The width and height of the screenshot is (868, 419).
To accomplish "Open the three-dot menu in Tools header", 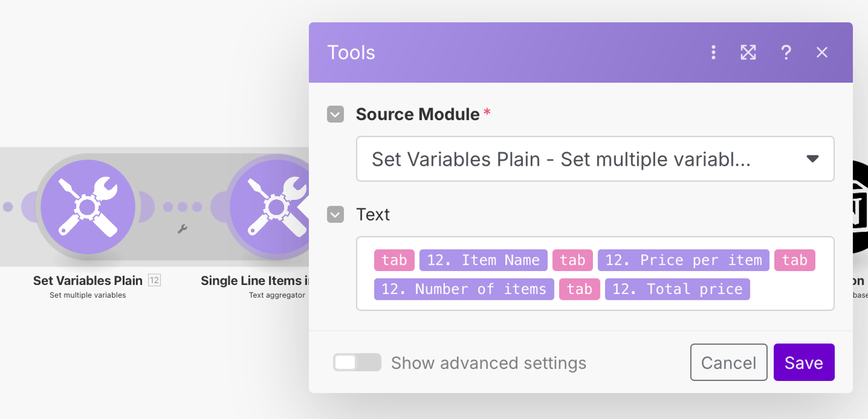I will tap(713, 53).
